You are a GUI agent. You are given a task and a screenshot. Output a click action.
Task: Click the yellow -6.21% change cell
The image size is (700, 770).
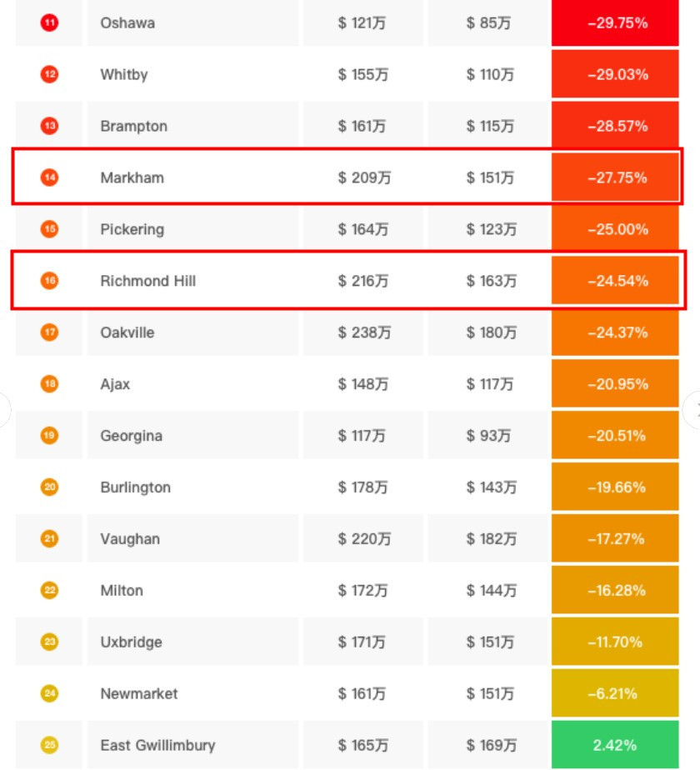pos(617,694)
